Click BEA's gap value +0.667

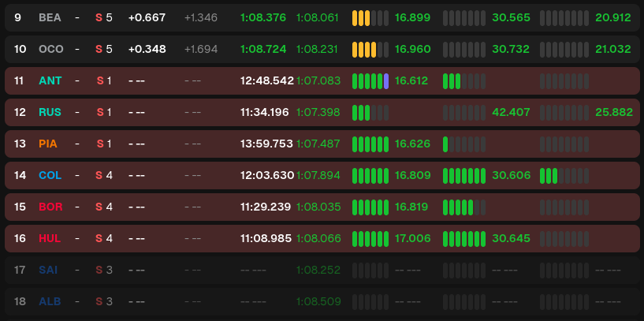(147, 17)
